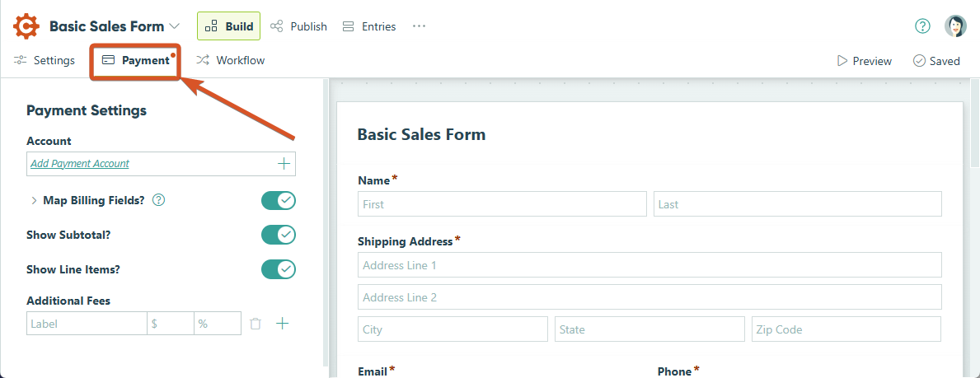This screenshot has height=378, width=980.
Task: Click the Last name field
Action: pos(798,204)
